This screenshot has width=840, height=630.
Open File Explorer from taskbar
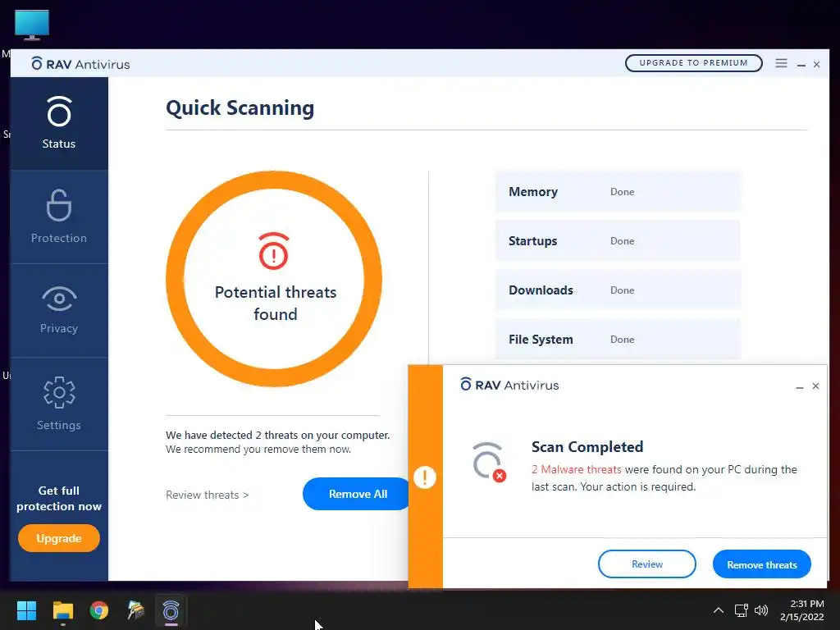coord(62,610)
